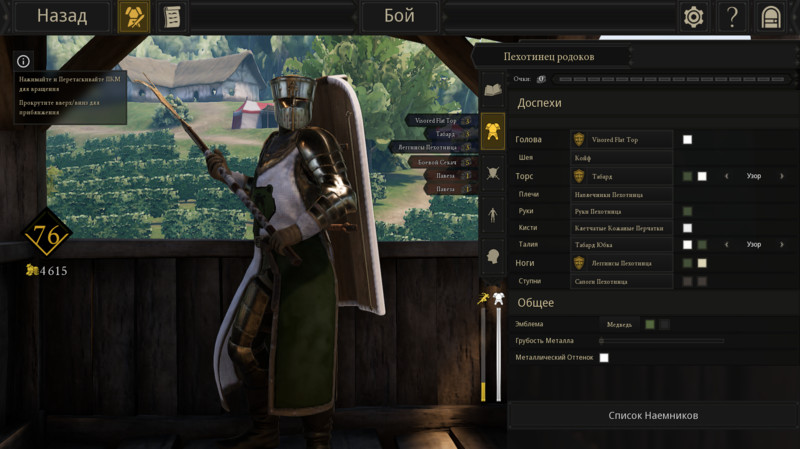
Task: Pick white color for Голова helmet
Action: point(687,139)
